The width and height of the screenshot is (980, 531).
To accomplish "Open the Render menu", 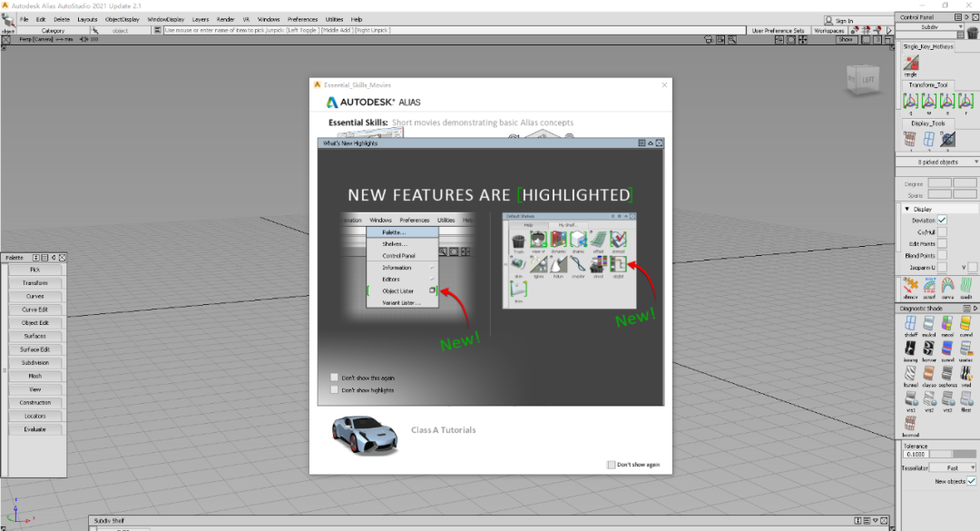I will (x=225, y=19).
